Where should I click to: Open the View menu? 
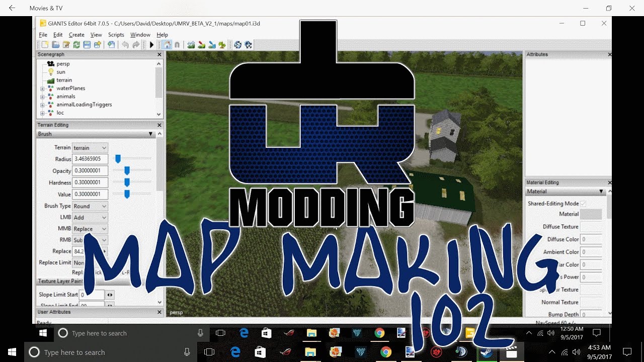coord(96,35)
